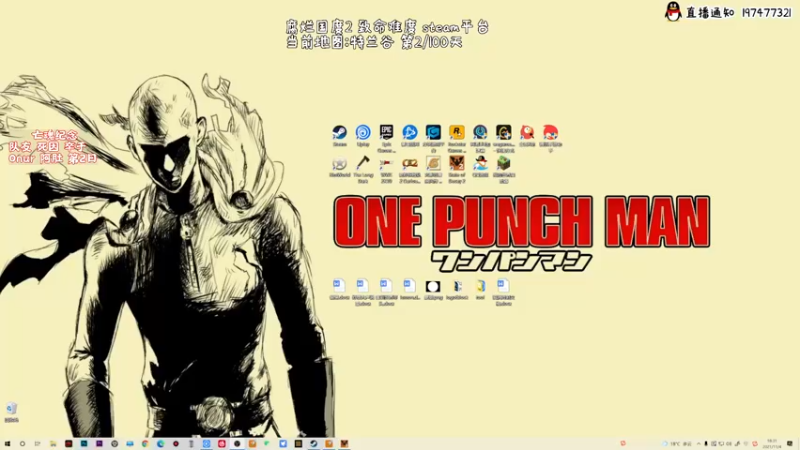The width and height of the screenshot is (800, 450).
Task: Open the taskbar weather temperature widget
Action: [677, 444]
